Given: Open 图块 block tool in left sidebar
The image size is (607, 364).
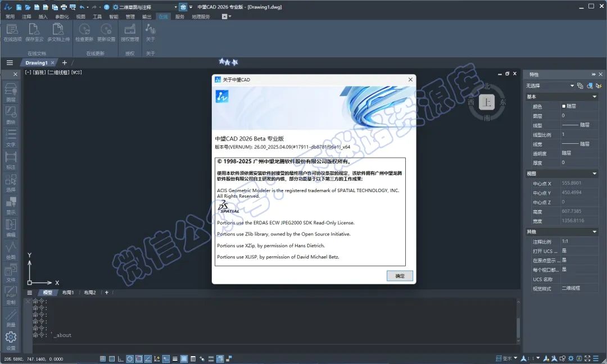Looking at the screenshot, I should pyautogui.click(x=11, y=115).
